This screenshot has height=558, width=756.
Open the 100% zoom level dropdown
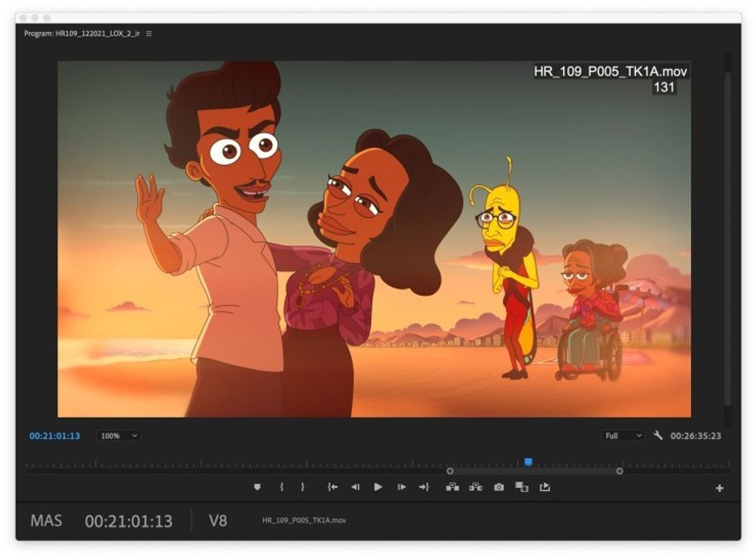tap(119, 435)
